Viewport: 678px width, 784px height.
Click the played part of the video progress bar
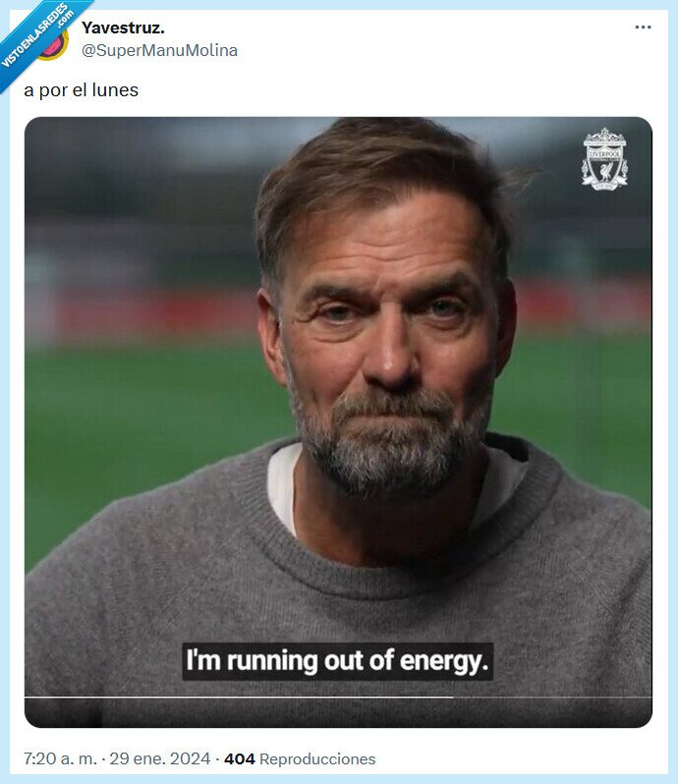click(x=239, y=697)
